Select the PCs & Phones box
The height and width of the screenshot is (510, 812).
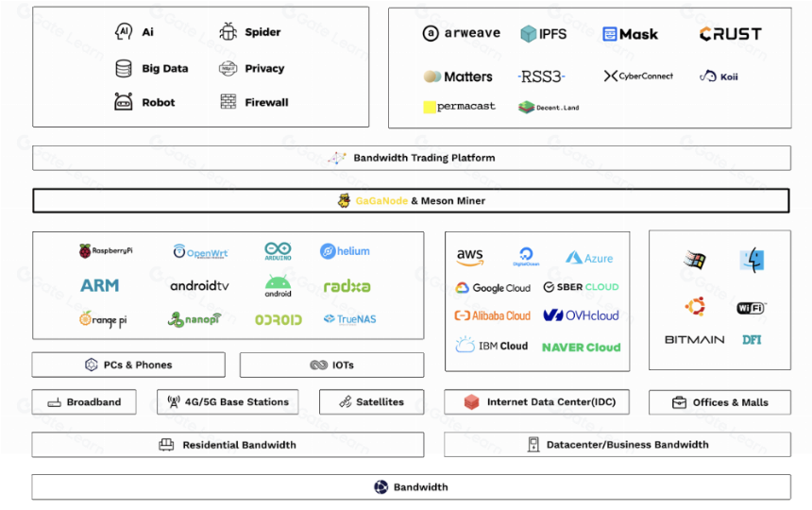pyautogui.click(x=128, y=365)
